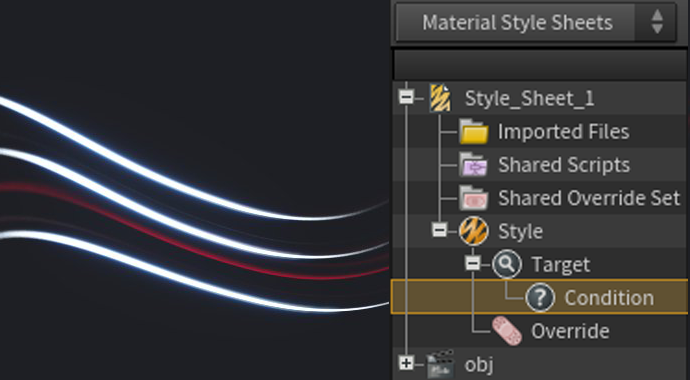
Task: Select the Override entry label
Action: point(570,331)
